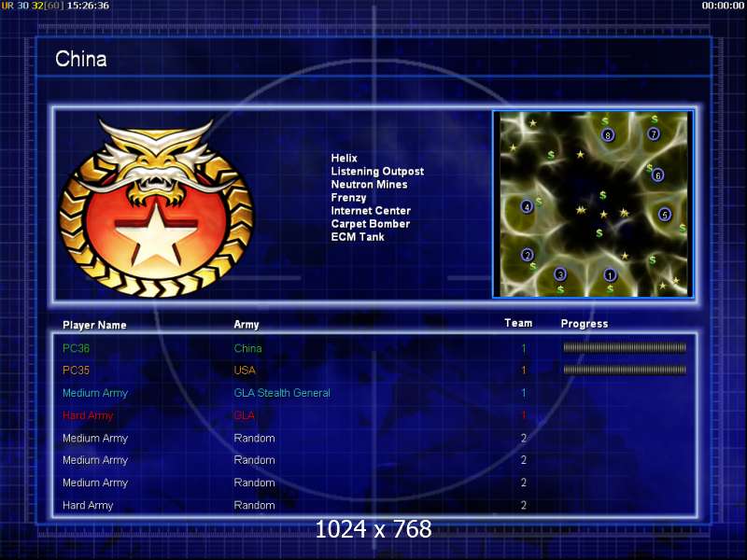Click PC36's loading progress bar
This screenshot has width=747, height=560.
(x=625, y=347)
